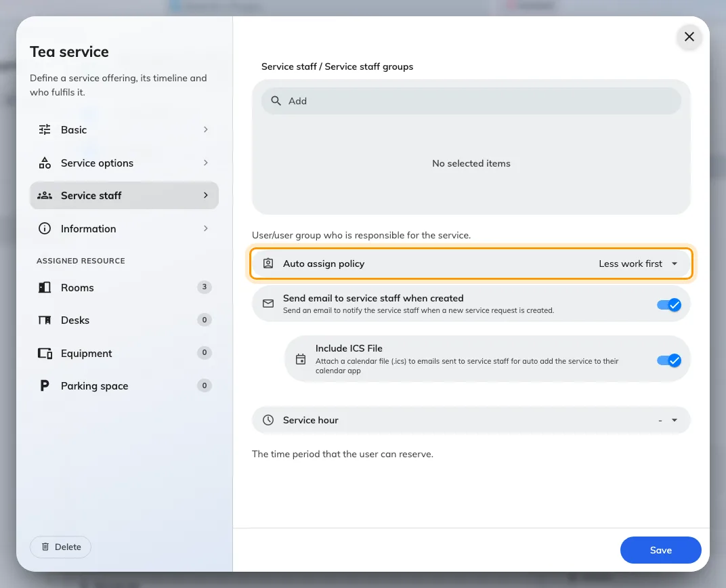Disable Send email to service staff toggle
Image resolution: width=726 pixels, height=588 pixels.
[x=669, y=305]
